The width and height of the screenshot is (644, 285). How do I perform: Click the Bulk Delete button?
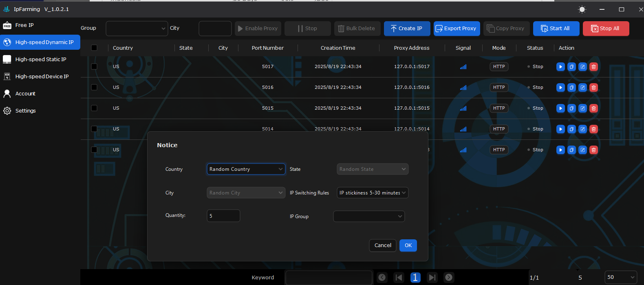click(x=357, y=29)
